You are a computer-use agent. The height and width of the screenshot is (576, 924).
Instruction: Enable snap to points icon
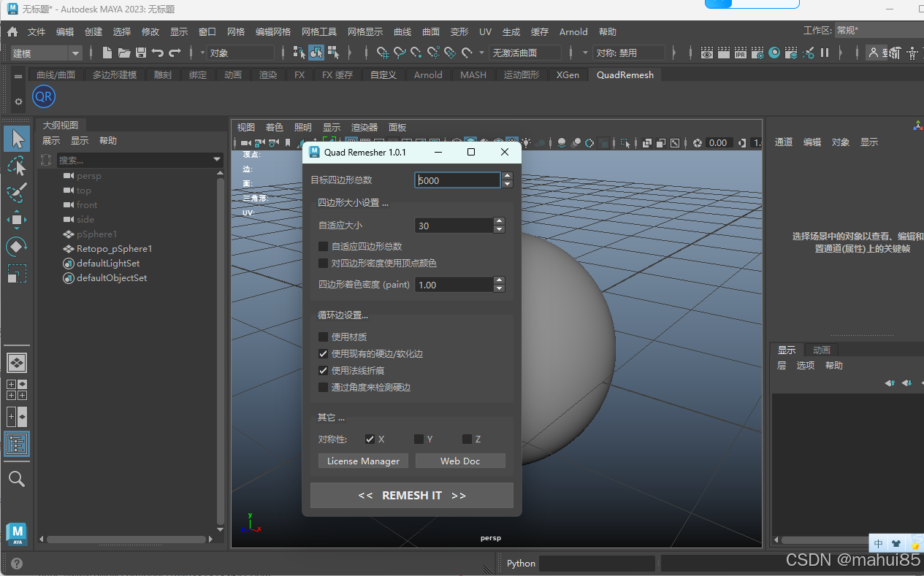click(x=416, y=53)
